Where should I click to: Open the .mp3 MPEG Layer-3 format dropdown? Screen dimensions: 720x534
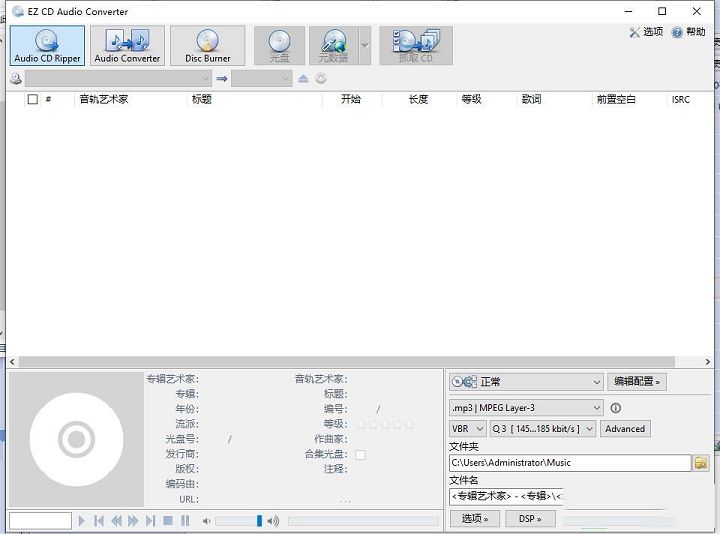[526, 408]
